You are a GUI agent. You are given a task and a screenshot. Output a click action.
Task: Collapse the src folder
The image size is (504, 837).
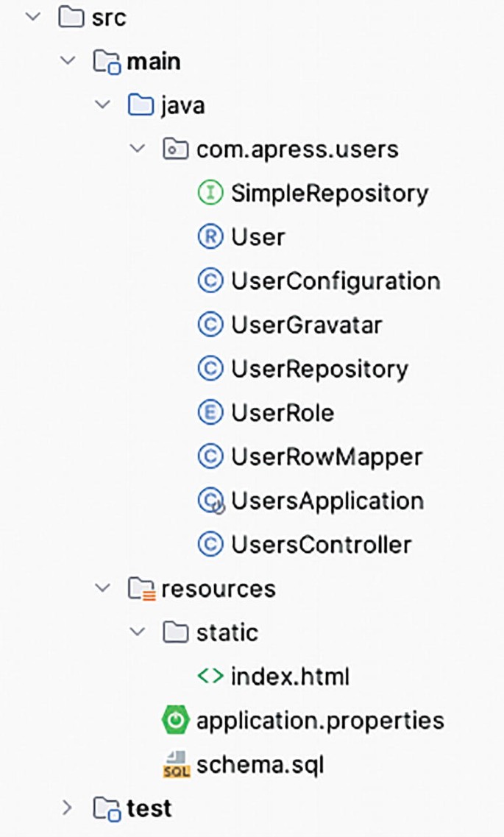point(32,17)
